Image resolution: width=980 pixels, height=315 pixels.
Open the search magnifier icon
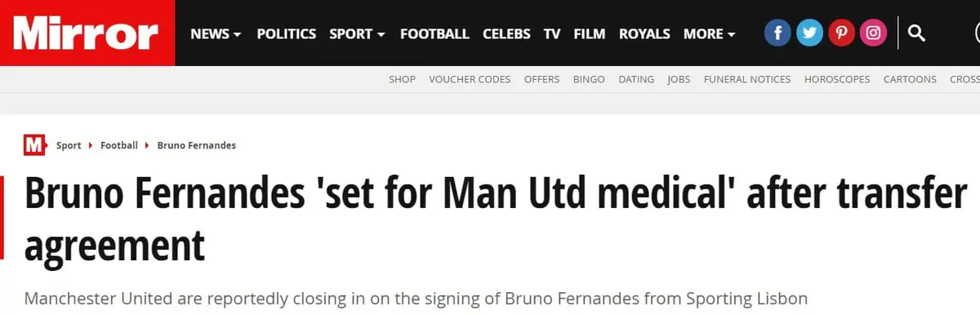pos(916,33)
